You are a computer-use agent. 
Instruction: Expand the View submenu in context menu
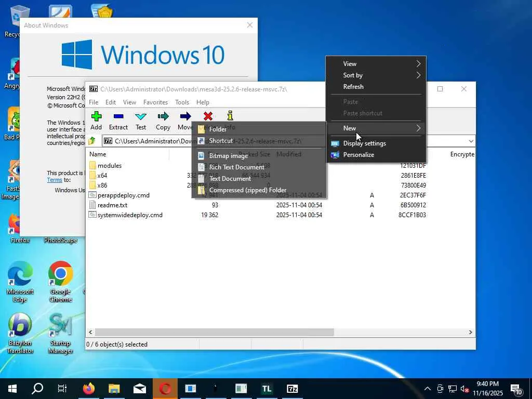pyautogui.click(x=418, y=64)
